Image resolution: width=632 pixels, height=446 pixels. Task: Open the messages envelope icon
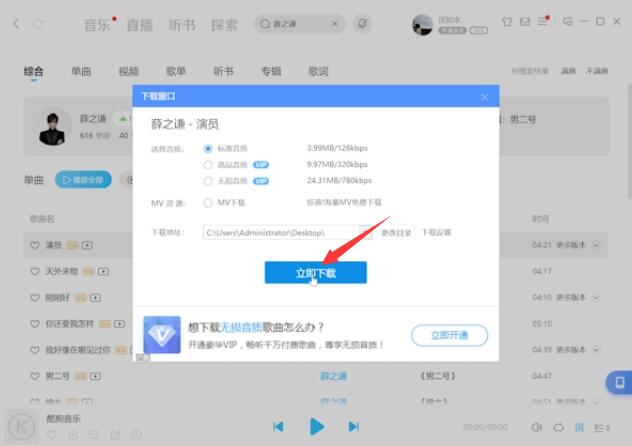(525, 21)
